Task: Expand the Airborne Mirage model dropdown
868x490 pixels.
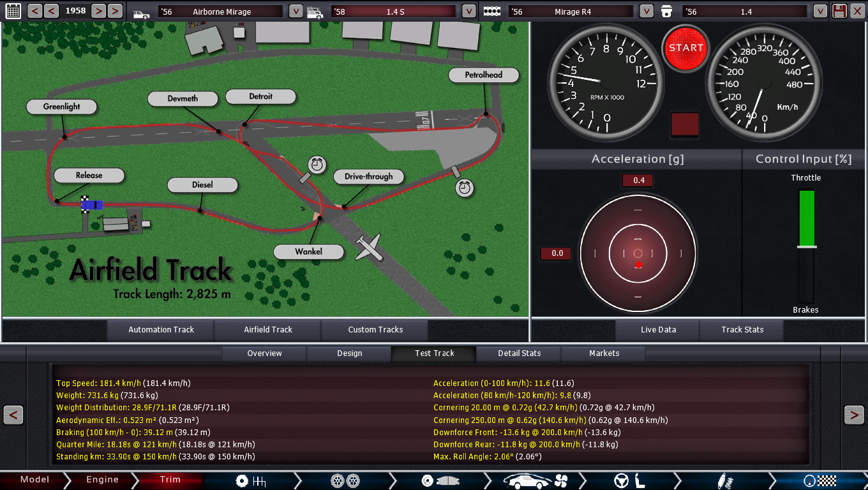Action: click(x=296, y=11)
